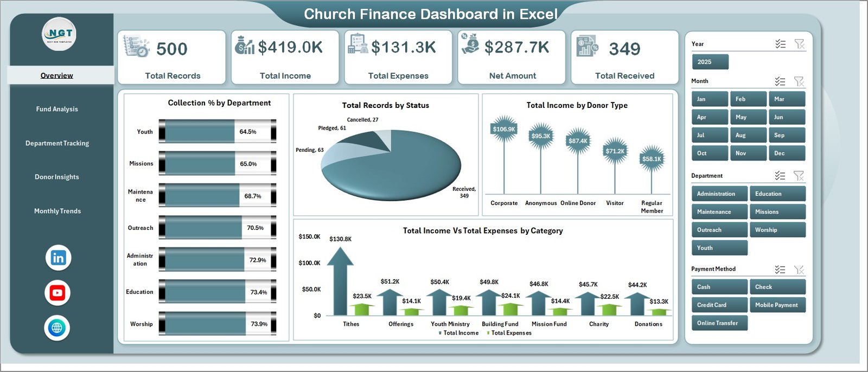Image resolution: width=868 pixels, height=372 pixels.
Task: Click the Youth collection percentage bar
Action: (x=217, y=132)
